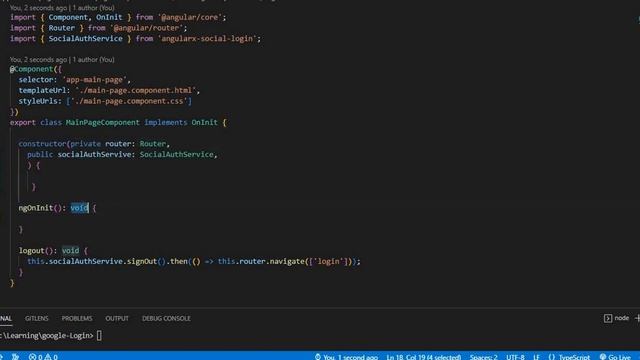Click '@angular/router' import path

pos(147,28)
